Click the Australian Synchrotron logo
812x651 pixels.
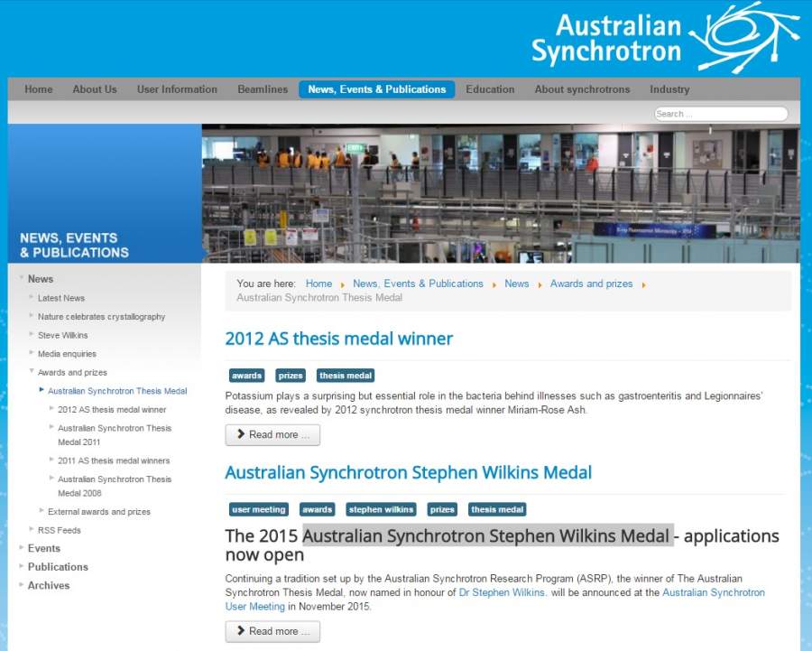tap(666, 38)
